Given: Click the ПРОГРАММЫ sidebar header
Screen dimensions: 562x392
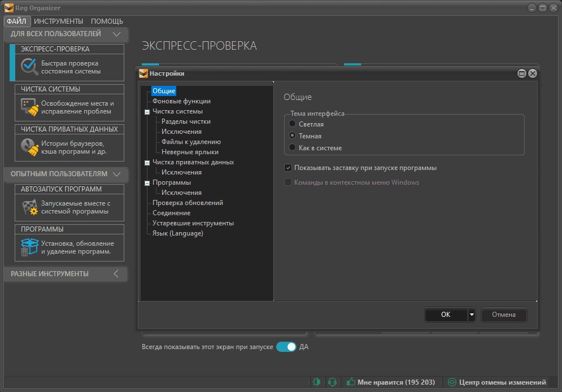Looking at the screenshot, I should [69, 229].
